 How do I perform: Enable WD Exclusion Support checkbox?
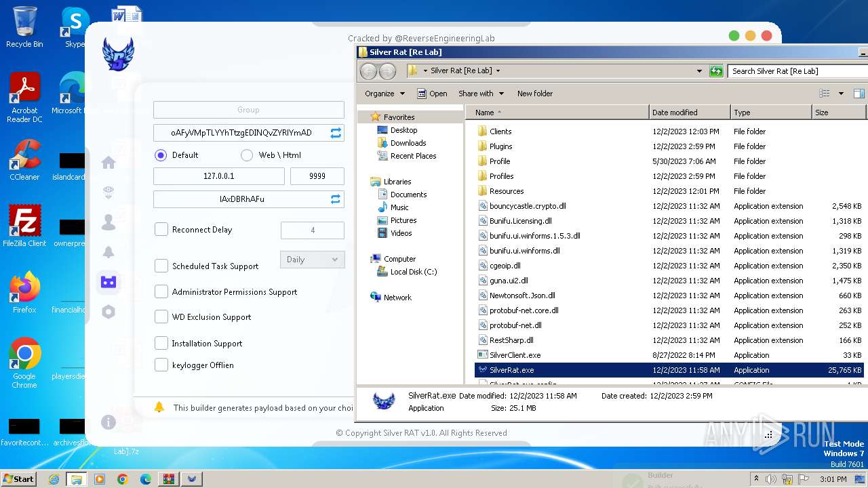click(161, 317)
